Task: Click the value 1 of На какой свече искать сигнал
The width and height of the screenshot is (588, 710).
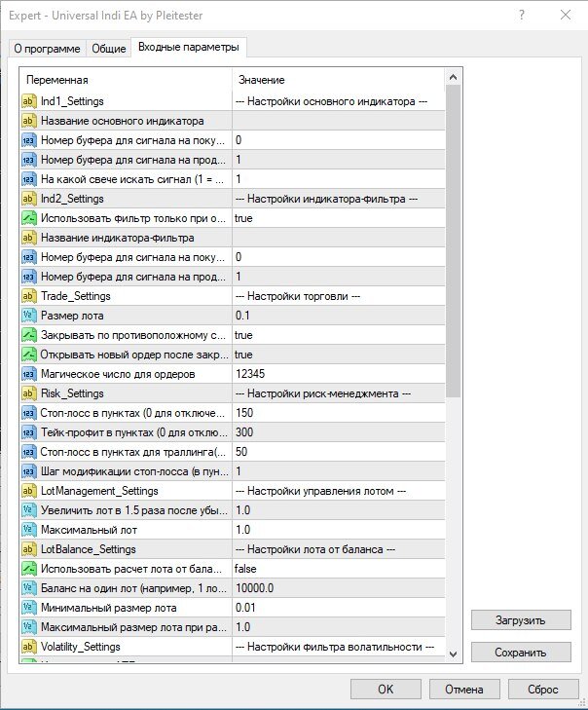Action: click(x=239, y=179)
